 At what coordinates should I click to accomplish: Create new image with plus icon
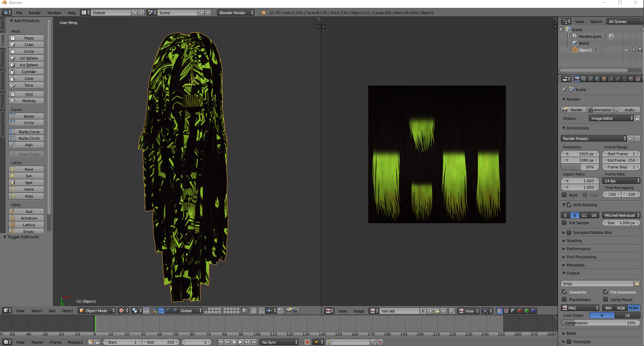(430, 311)
